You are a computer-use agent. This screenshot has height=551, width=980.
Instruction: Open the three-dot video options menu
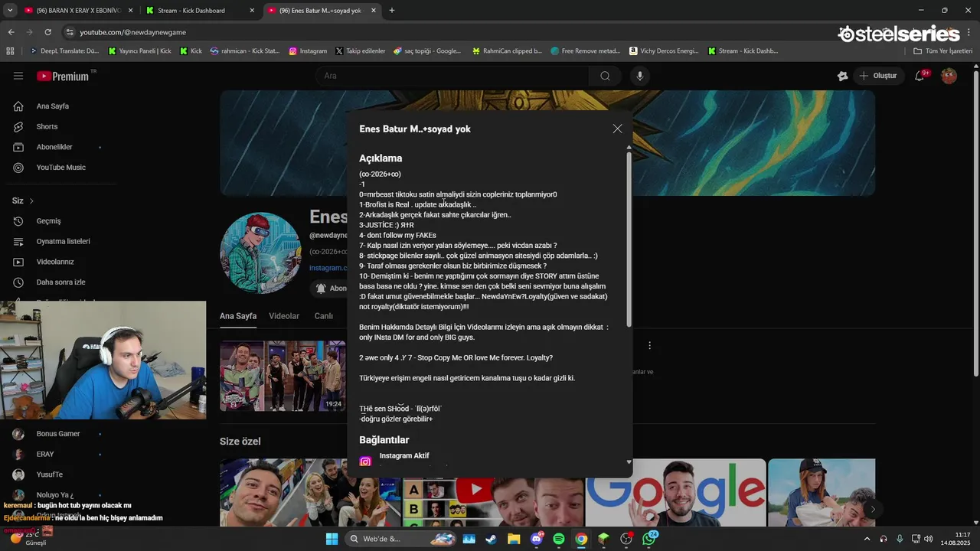tap(649, 346)
